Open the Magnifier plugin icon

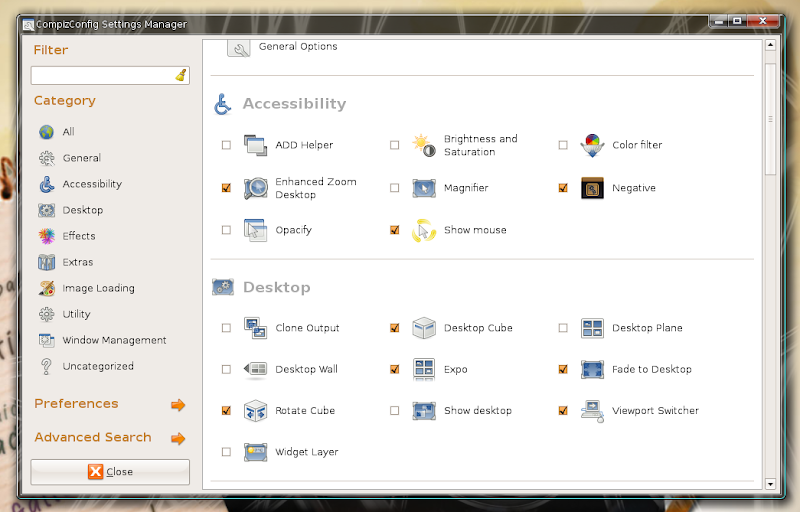point(423,188)
